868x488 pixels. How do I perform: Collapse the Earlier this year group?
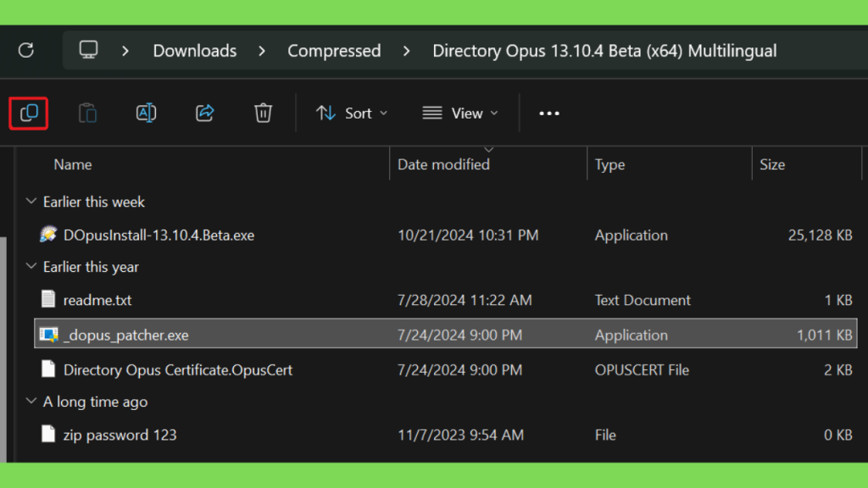pos(31,266)
